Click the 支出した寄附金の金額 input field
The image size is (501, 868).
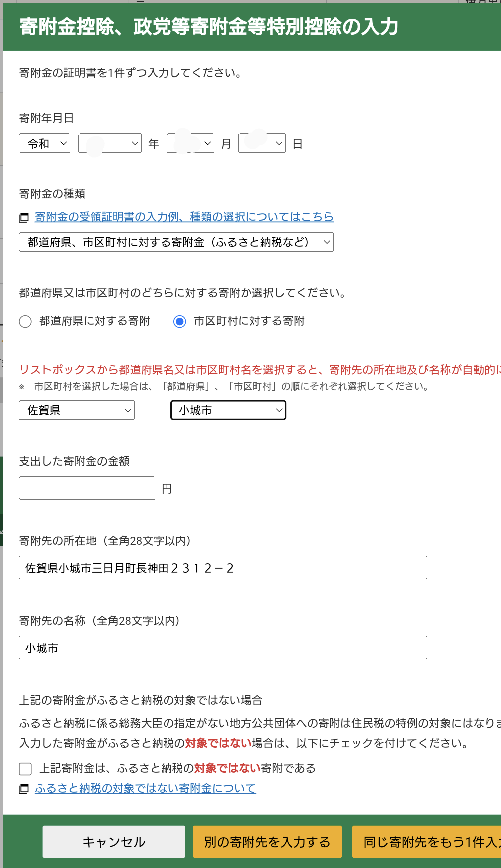pyautogui.click(x=87, y=488)
